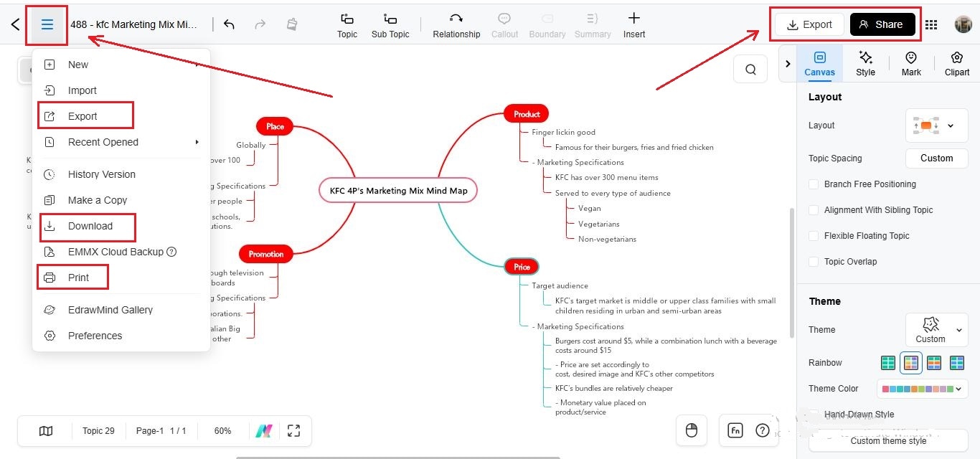Screen dimensions: 980x459
Task: Select the first Rainbow style swatch
Action: 888,363
